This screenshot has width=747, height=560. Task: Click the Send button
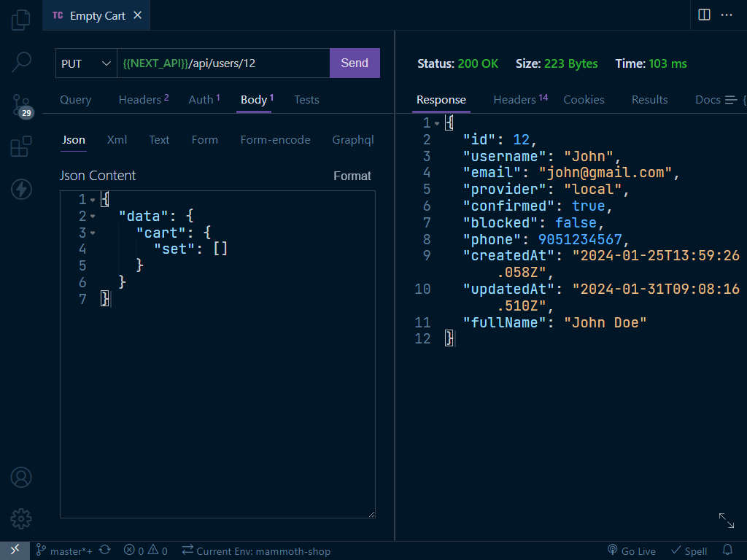coord(355,63)
